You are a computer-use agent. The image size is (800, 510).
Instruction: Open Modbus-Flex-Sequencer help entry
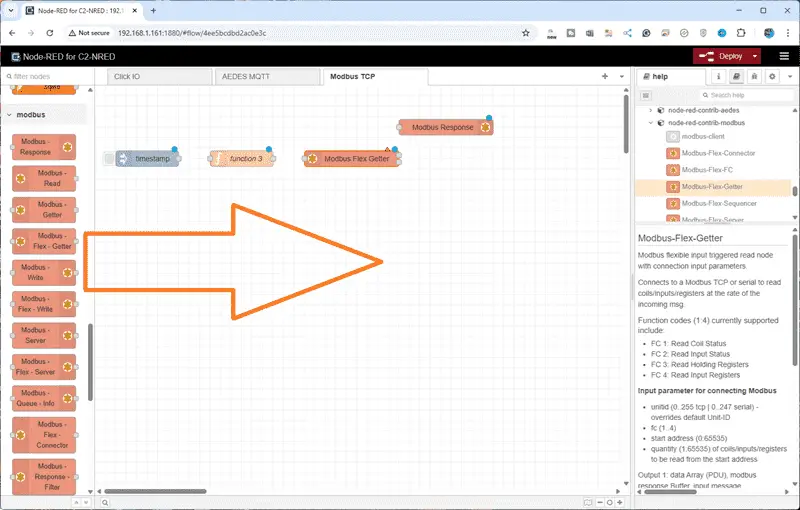(719, 203)
